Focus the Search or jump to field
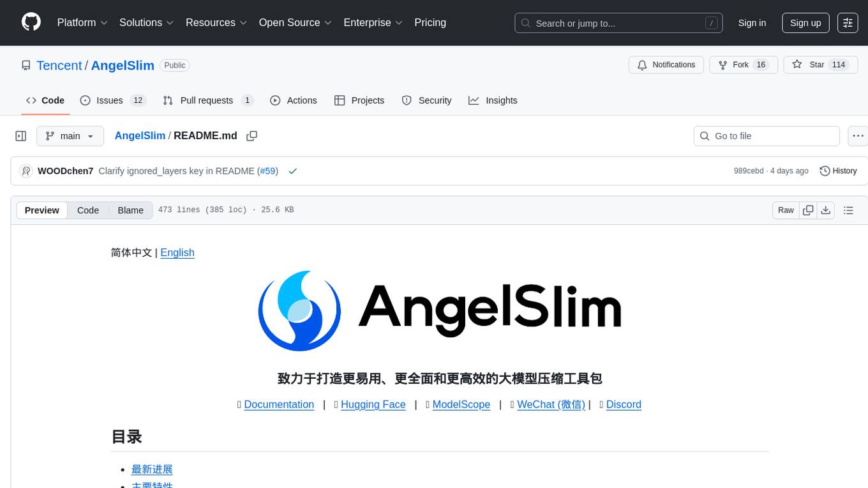The height and width of the screenshot is (488, 868). pos(618,23)
